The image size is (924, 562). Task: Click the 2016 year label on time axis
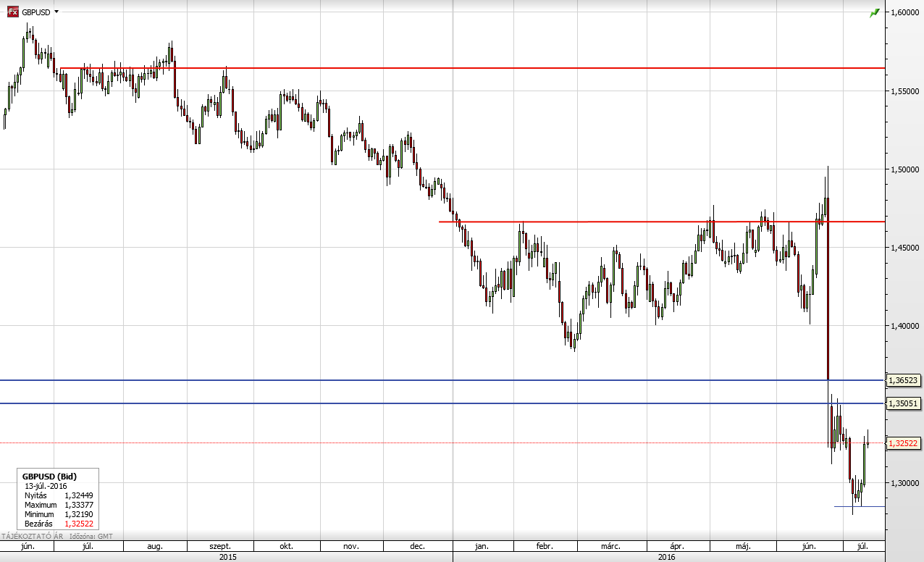(667, 557)
